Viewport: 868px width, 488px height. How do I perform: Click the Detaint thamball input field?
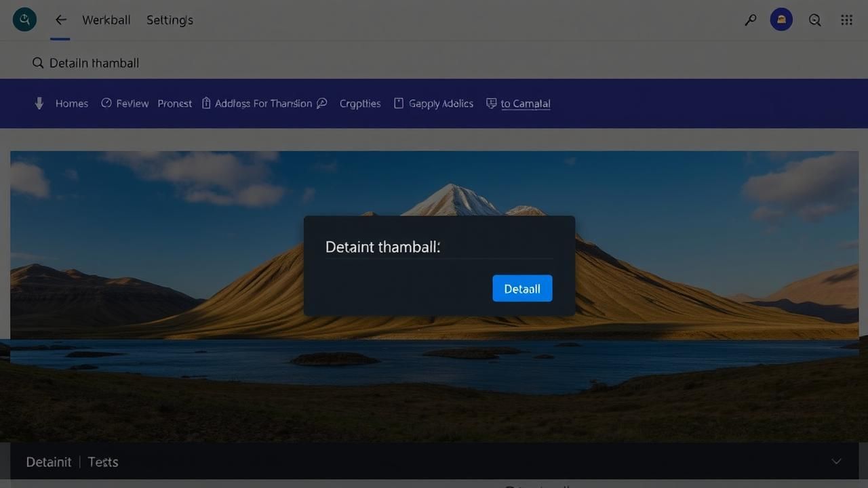(x=439, y=247)
